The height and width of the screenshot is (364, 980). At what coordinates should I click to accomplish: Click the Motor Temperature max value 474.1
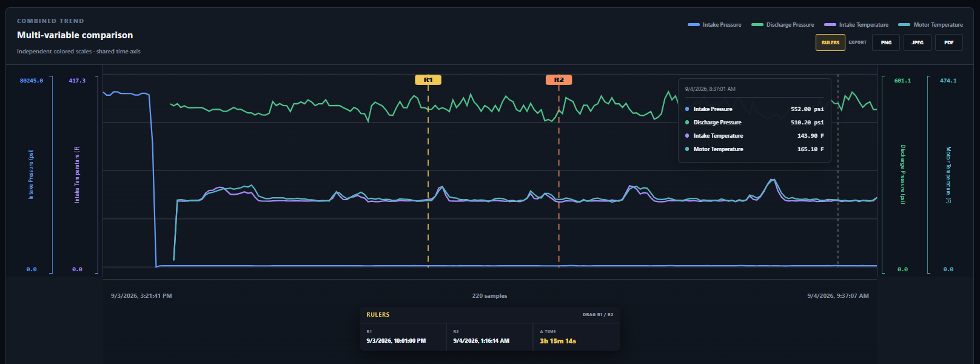pos(948,81)
